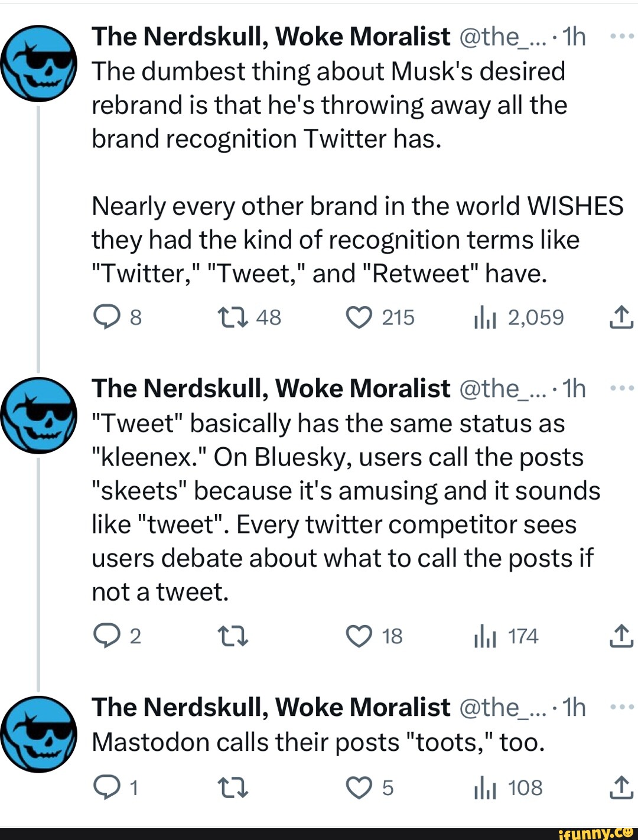This screenshot has height=840, width=638.
Task: Retweet the Mastodon "toots" tweet
Action: point(233,788)
